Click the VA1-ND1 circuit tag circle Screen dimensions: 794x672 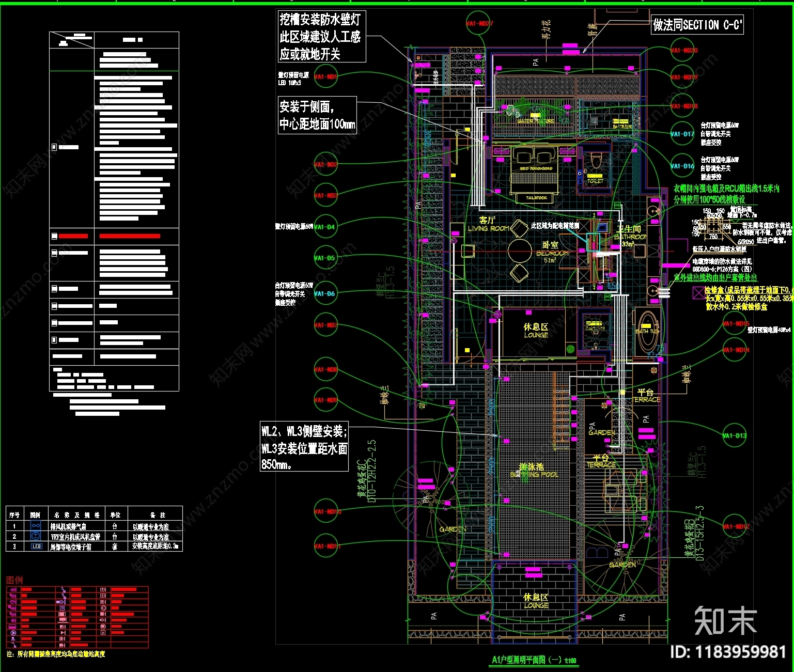tap(326, 76)
